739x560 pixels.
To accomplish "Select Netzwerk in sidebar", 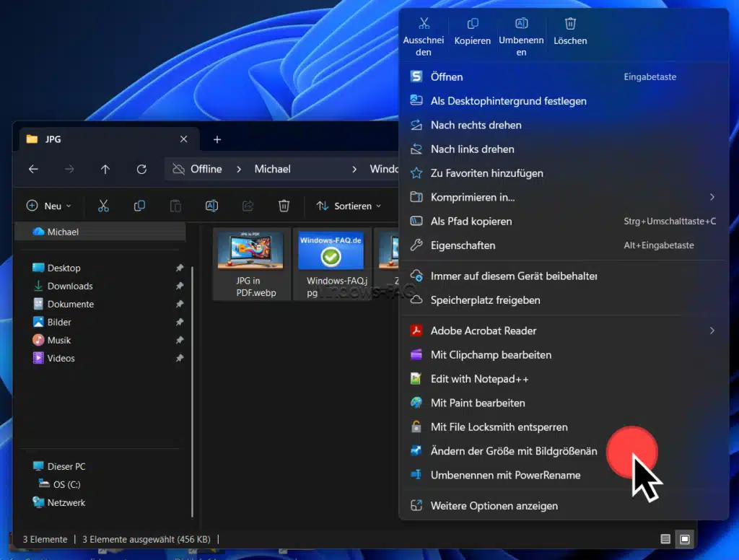I will tap(66, 502).
